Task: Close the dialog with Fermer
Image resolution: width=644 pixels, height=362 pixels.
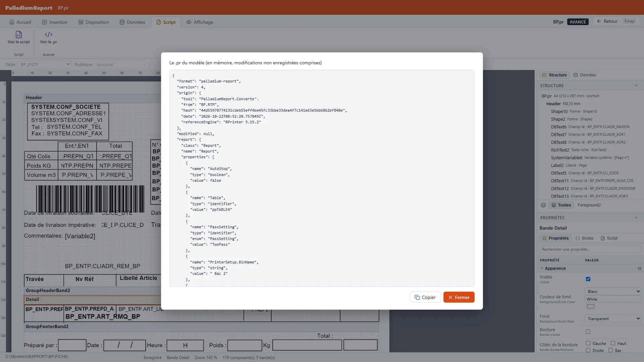Action: click(x=459, y=297)
